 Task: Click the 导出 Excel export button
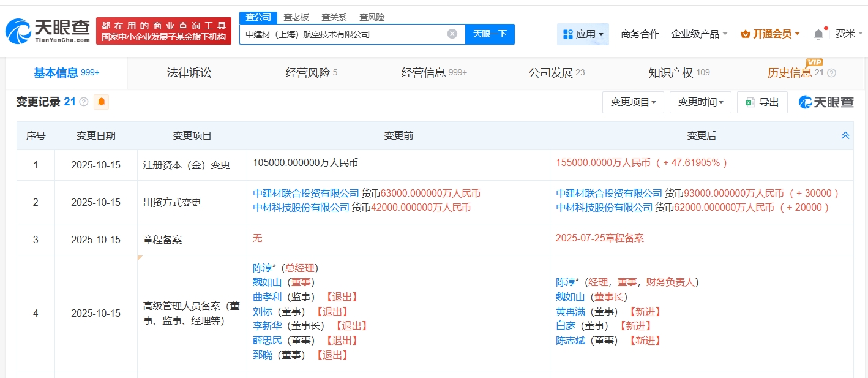pos(762,102)
